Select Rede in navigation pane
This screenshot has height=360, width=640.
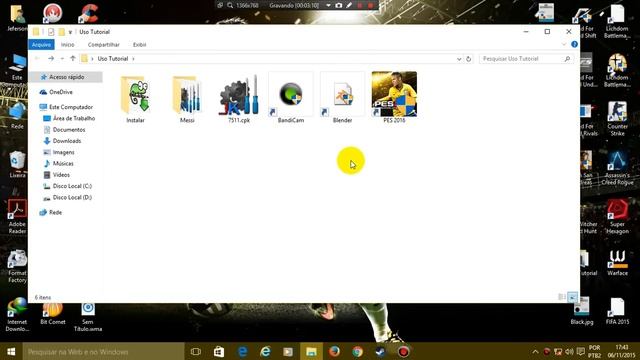pyautogui.click(x=51, y=212)
